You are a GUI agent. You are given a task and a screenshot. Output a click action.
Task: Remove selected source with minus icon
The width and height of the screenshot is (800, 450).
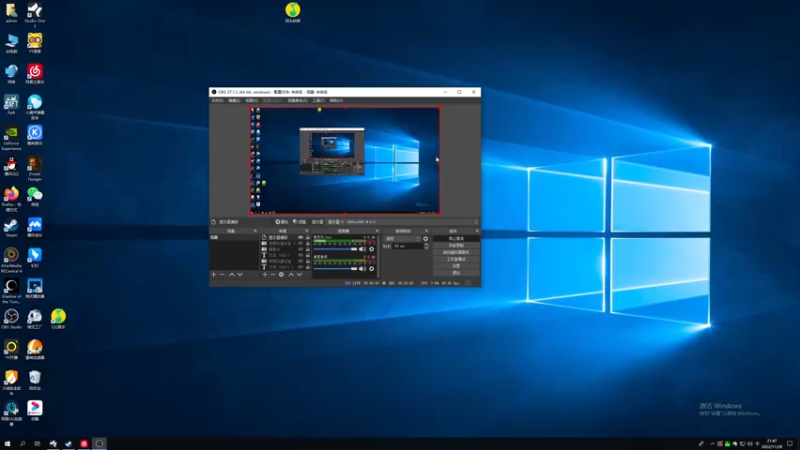point(273,274)
